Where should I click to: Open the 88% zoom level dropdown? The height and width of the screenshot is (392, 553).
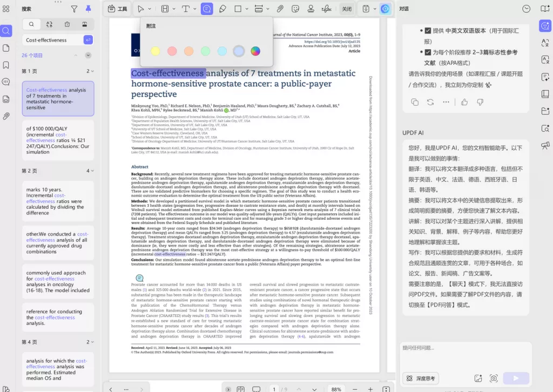click(336, 388)
